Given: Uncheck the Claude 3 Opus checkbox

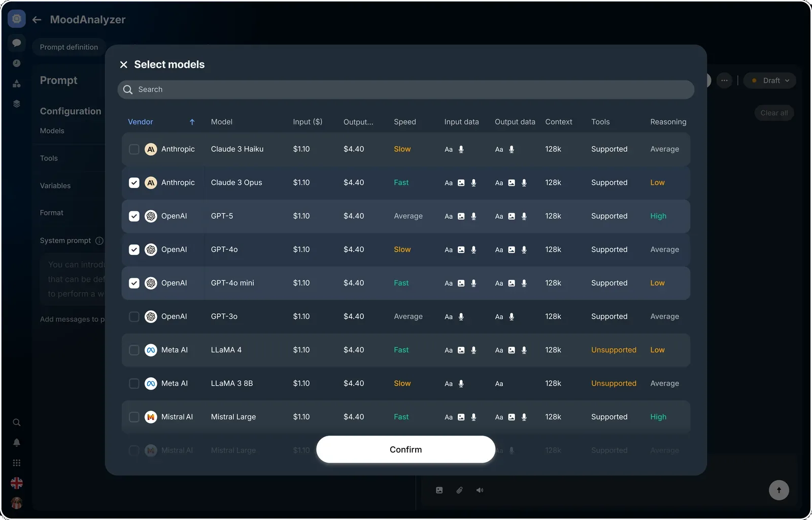Looking at the screenshot, I should tap(134, 183).
